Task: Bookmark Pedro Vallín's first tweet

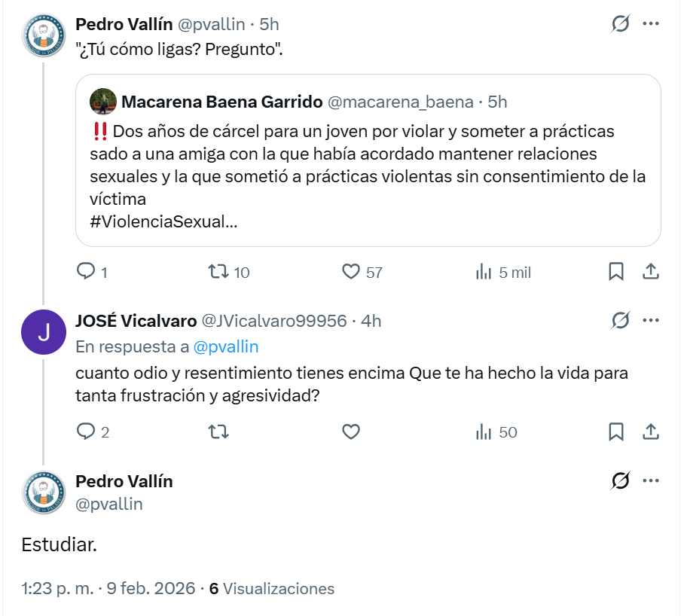Action: coord(615,271)
